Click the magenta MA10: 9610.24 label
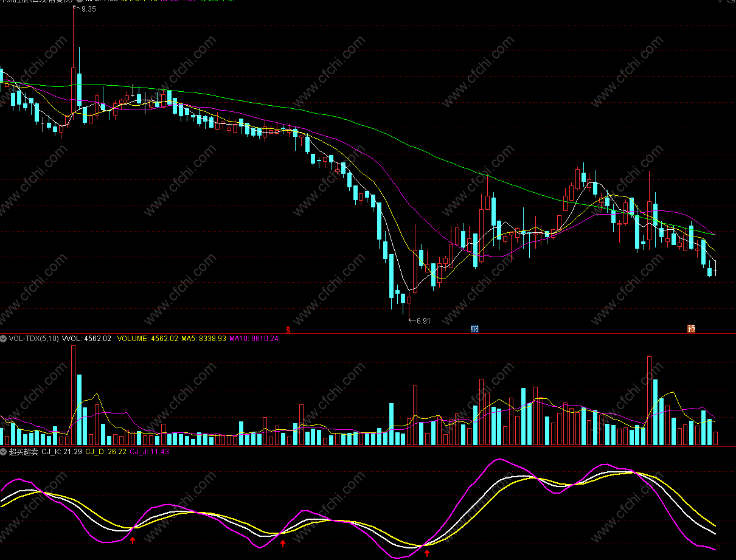The width and height of the screenshot is (736, 560). (x=253, y=339)
